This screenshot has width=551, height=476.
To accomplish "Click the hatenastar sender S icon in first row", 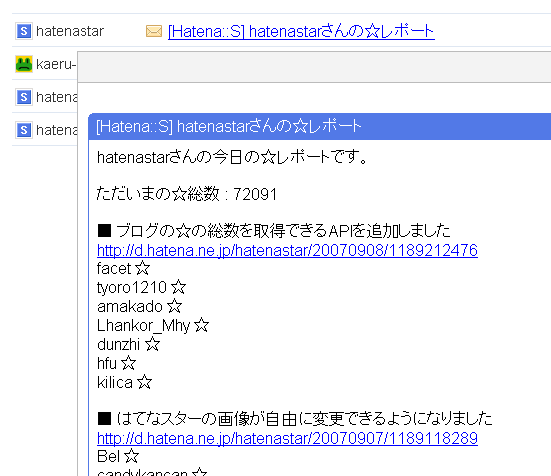I will click(x=24, y=31).
